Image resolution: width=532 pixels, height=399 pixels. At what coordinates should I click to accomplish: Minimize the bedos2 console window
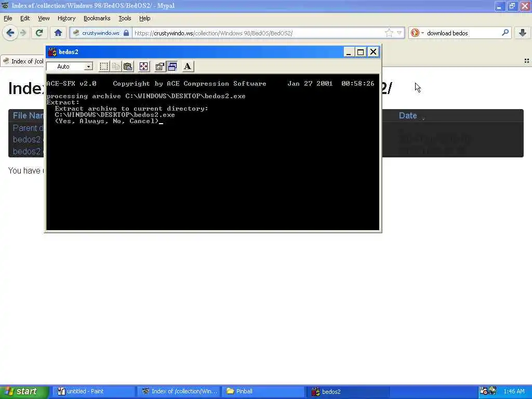click(x=348, y=52)
